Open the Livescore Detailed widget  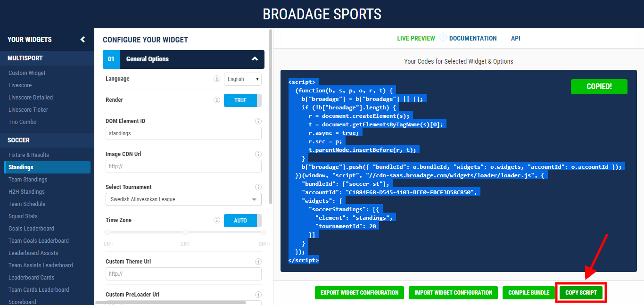point(31,98)
